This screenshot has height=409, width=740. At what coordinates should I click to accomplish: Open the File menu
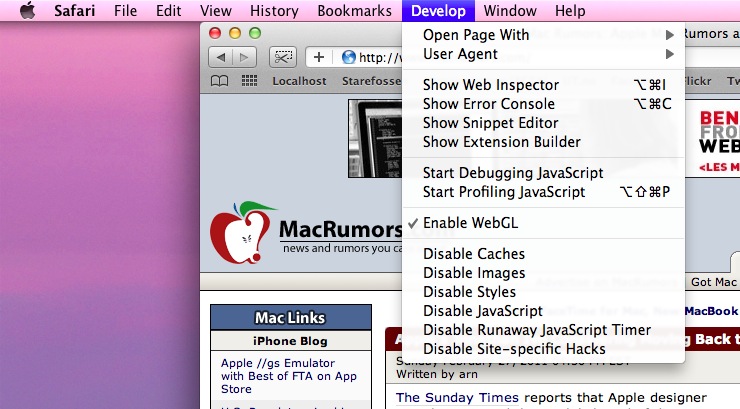[x=126, y=10]
